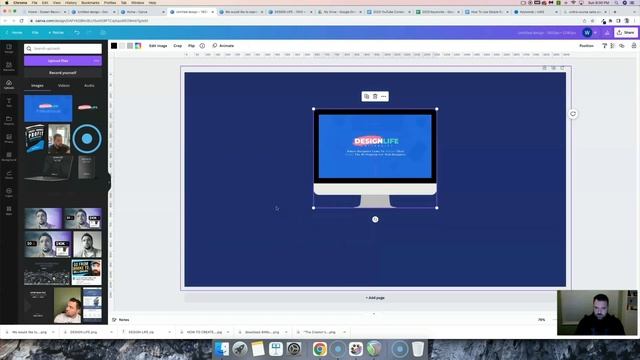Click the Redo arrow in the Canva header
This screenshot has width=640, height=360.
[89, 33]
